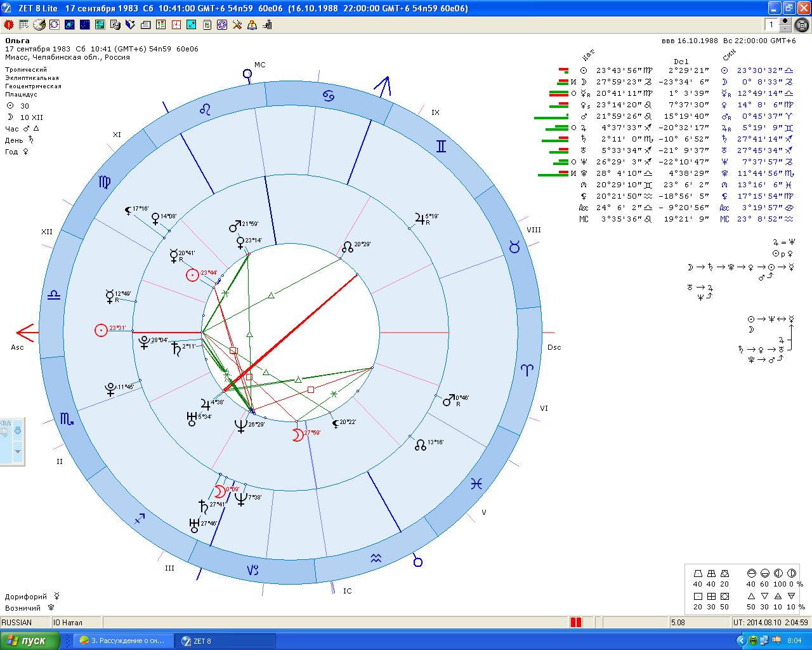Screen dimensions: 812x650
Task: Click the chart number field showing 1
Action: tap(771, 25)
